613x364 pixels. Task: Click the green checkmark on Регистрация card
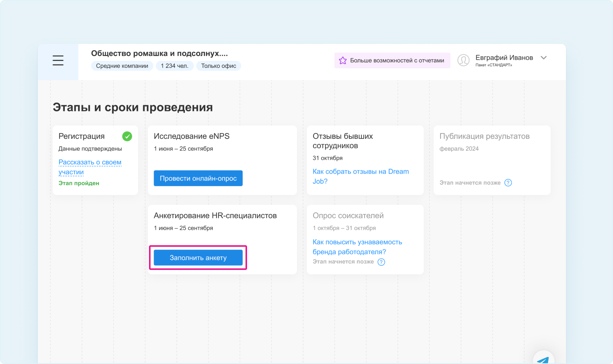[x=127, y=136]
